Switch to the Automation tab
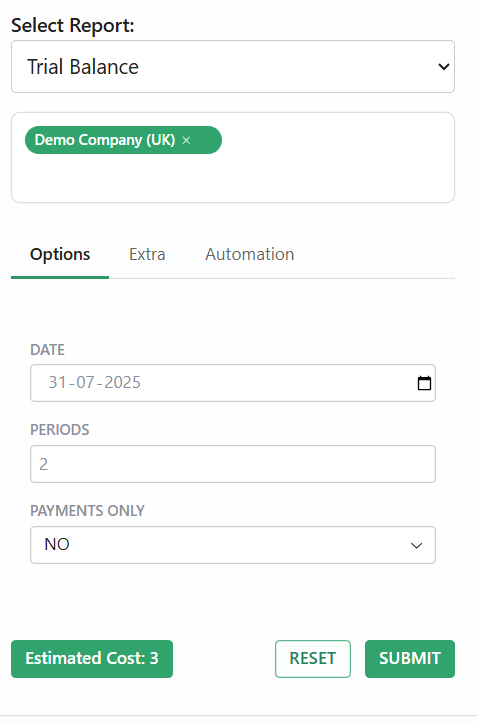The width and height of the screenshot is (477, 723). tap(250, 255)
